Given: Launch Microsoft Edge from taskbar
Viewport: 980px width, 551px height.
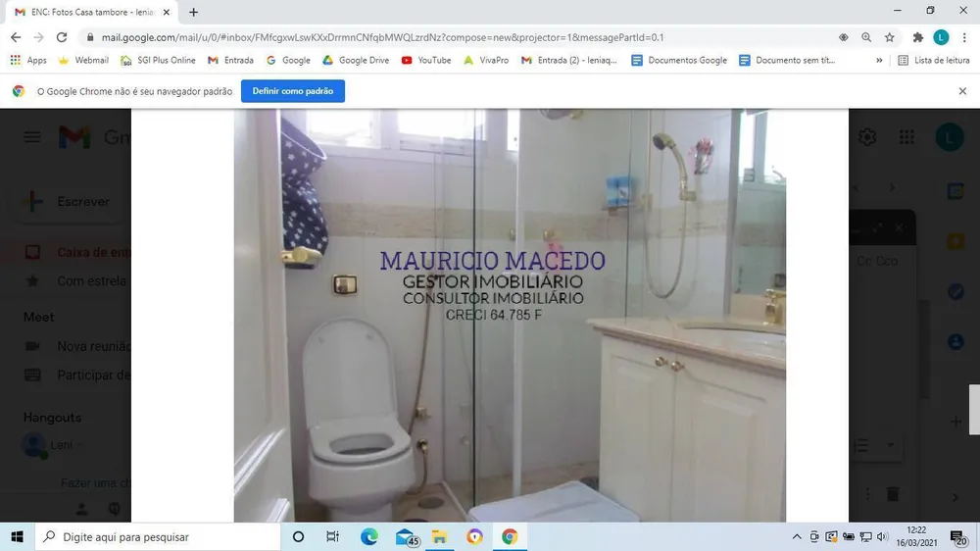Looking at the screenshot, I should (x=368, y=536).
